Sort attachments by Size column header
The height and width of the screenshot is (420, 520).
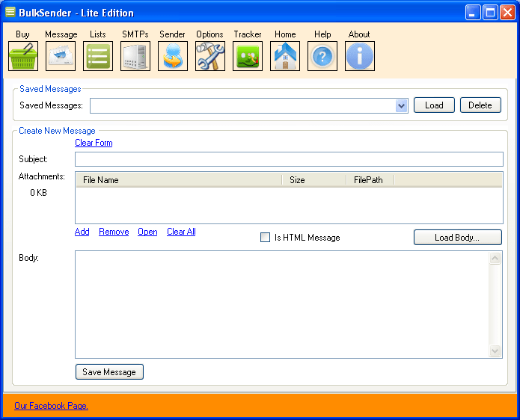click(314, 180)
